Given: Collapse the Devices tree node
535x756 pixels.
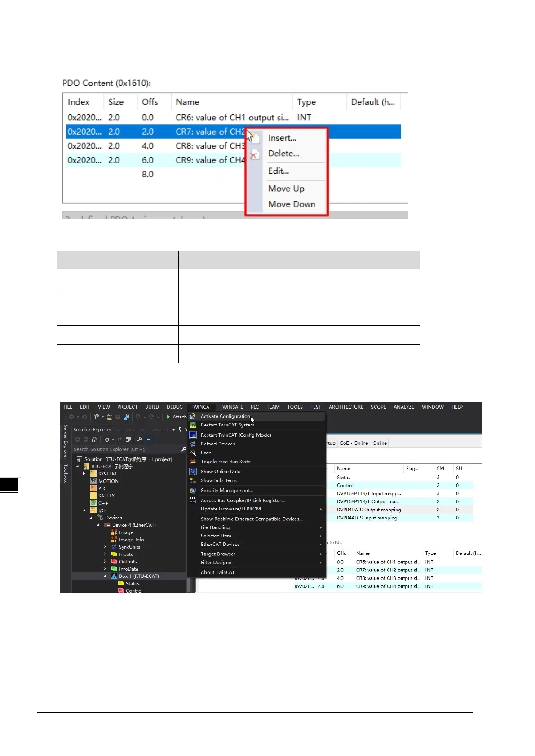Looking at the screenshot, I should tap(91, 518).
